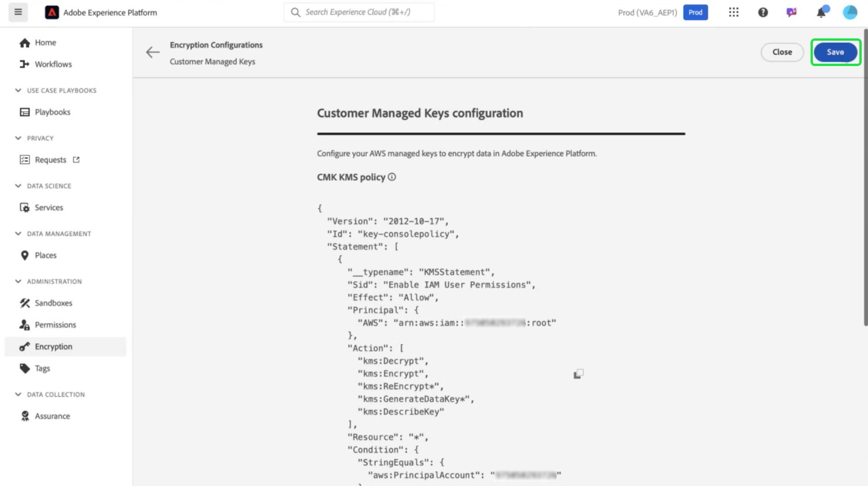The height and width of the screenshot is (486, 868).
Task: Open the app switcher grid
Action: 734,12
